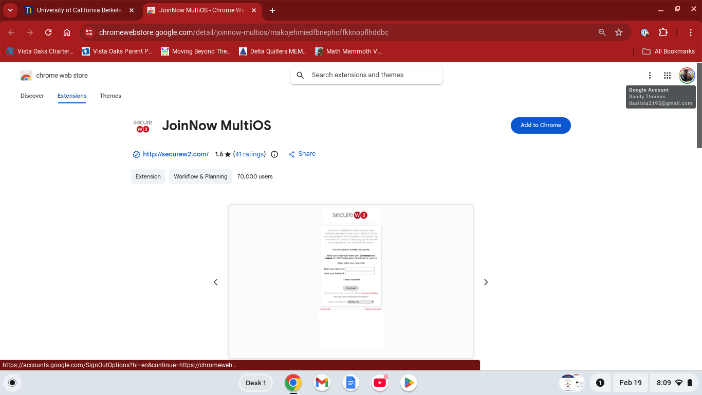The height and width of the screenshot is (395, 702).
Task: Click the Extension category chip
Action: (148, 176)
